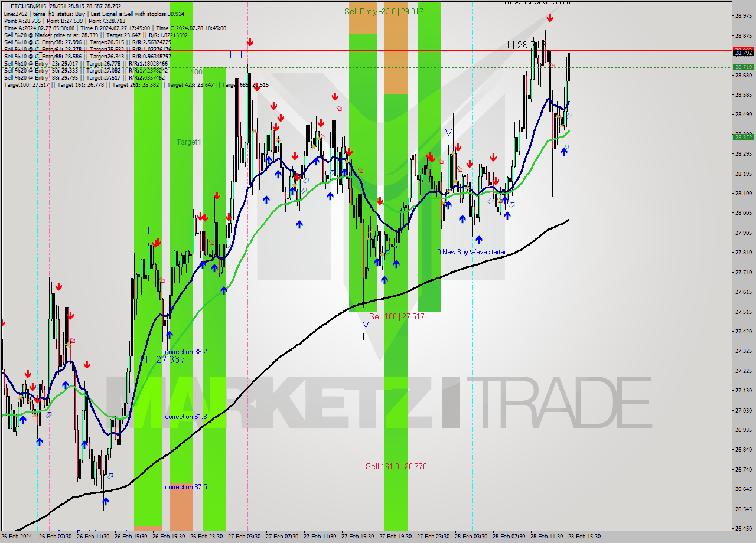Select the 'correction 87.5' annotation
Image resolution: width=756 pixels, height=543 pixels.
coord(186,487)
